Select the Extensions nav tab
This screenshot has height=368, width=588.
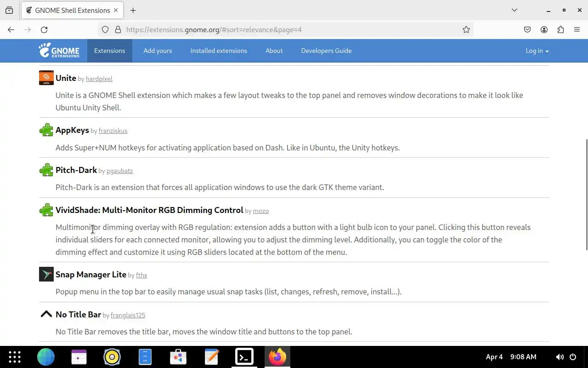(x=109, y=51)
